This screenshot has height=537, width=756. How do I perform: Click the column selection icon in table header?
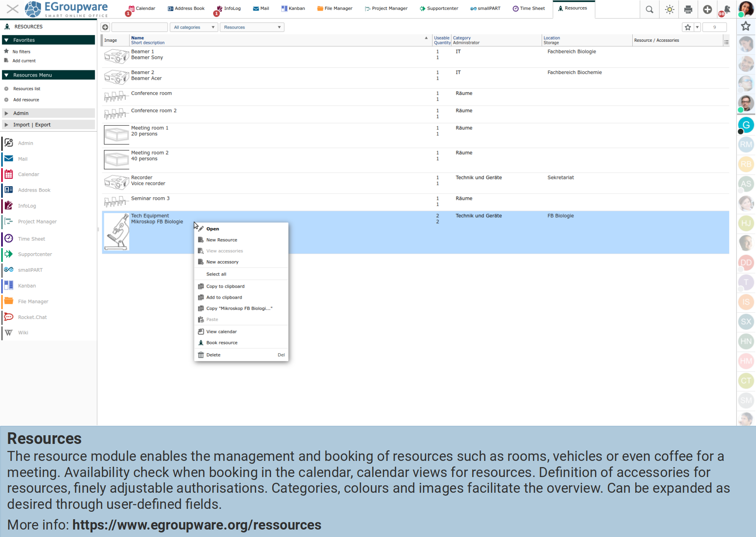726,42
